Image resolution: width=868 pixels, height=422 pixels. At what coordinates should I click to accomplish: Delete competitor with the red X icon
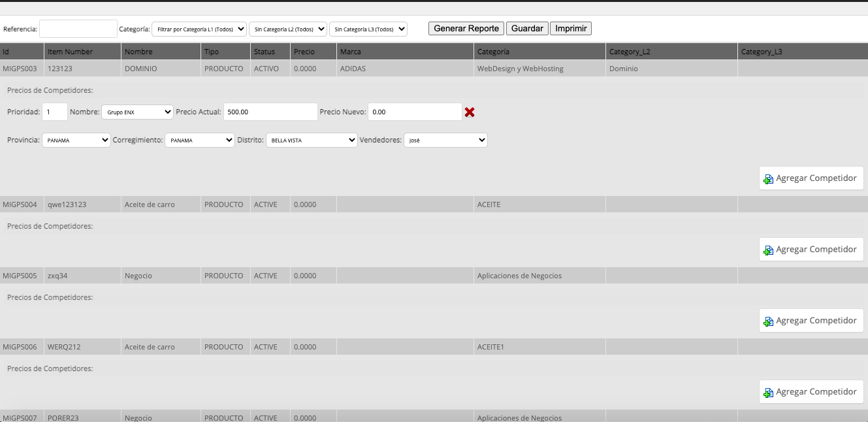pos(470,112)
